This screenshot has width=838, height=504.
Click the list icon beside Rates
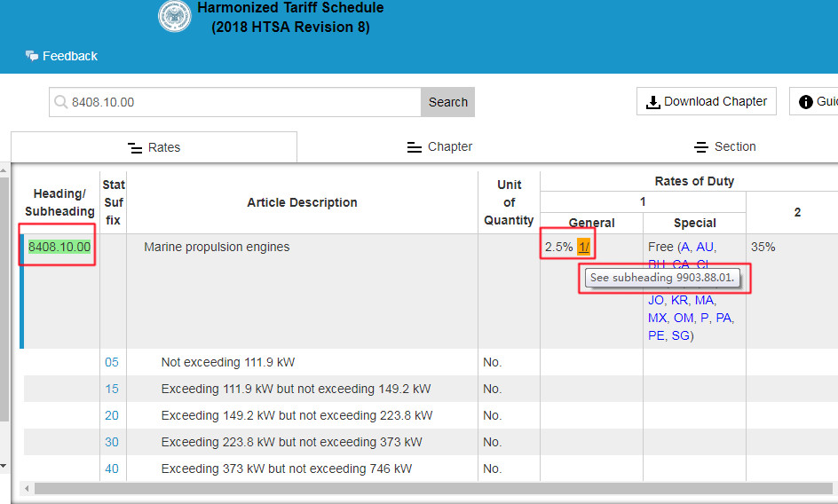click(135, 148)
